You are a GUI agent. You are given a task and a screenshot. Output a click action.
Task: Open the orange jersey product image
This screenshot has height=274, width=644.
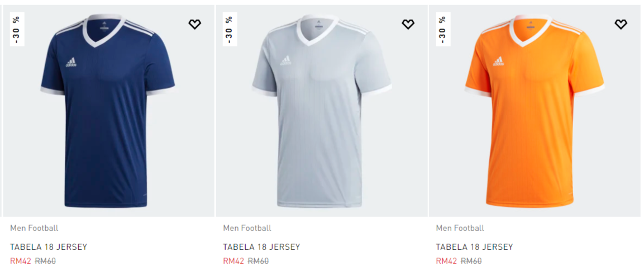coord(534,112)
